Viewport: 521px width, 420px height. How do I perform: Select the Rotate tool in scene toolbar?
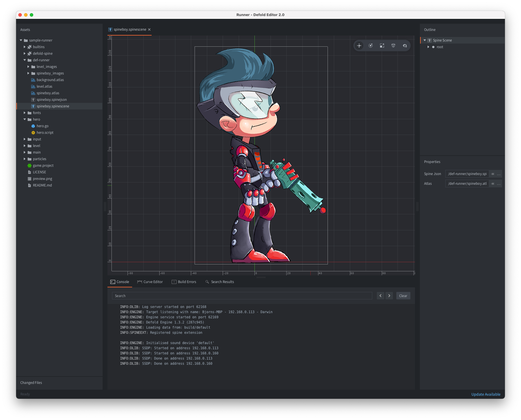click(x=371, y=46)
